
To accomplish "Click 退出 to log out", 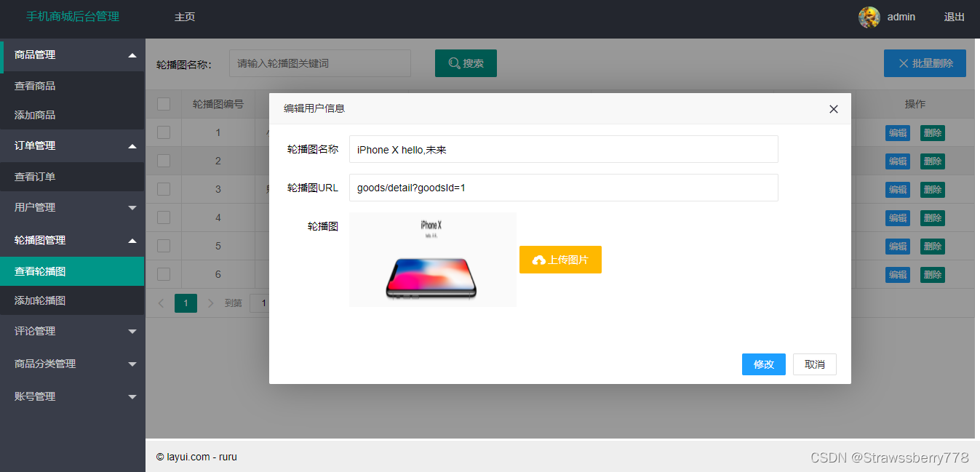I will click(x=955, y=17).
